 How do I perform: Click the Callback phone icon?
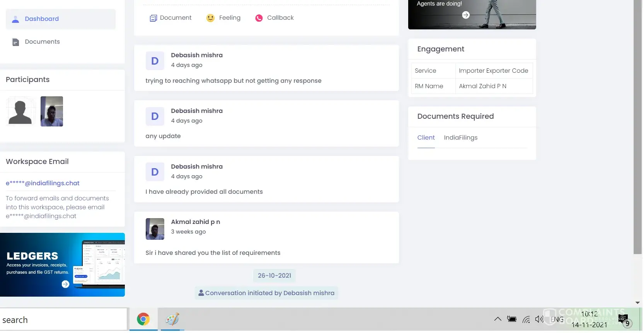259,18
